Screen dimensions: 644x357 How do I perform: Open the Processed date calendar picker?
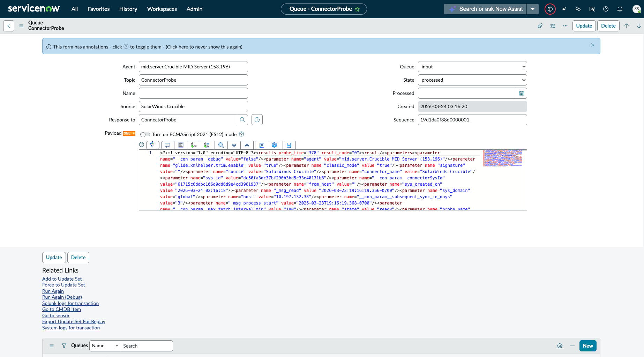[x=522, y=93]
